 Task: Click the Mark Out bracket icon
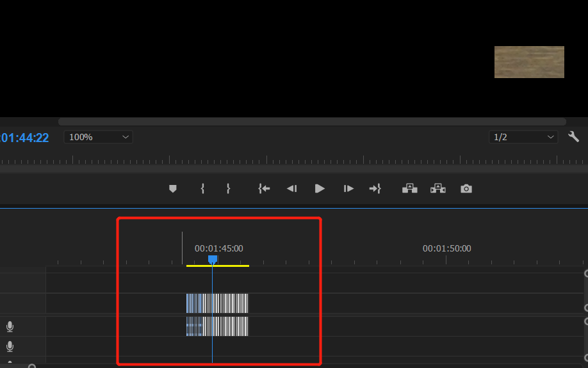[228, 189]
